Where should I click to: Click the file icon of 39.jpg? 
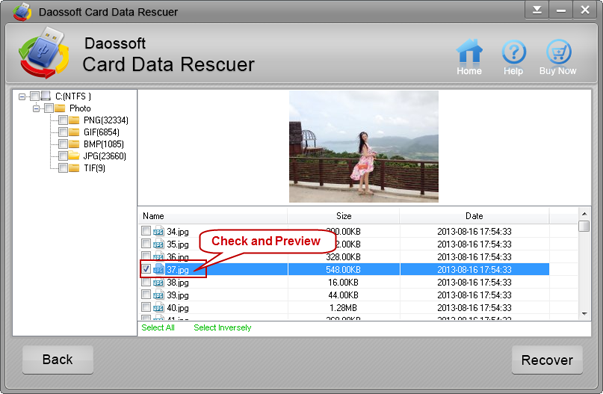(x=158, y=295)
